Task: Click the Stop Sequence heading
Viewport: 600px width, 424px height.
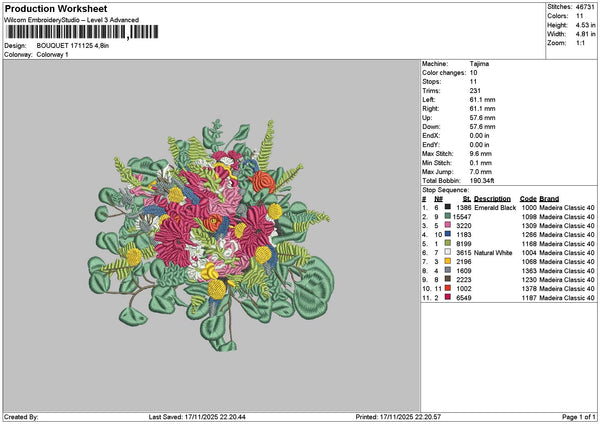Action: tap(445, 190)
